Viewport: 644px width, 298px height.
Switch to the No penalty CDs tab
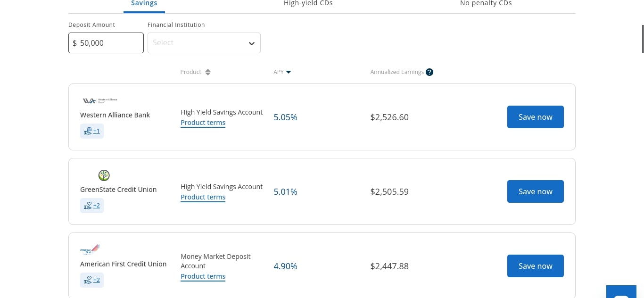click(x=486, y=4)
